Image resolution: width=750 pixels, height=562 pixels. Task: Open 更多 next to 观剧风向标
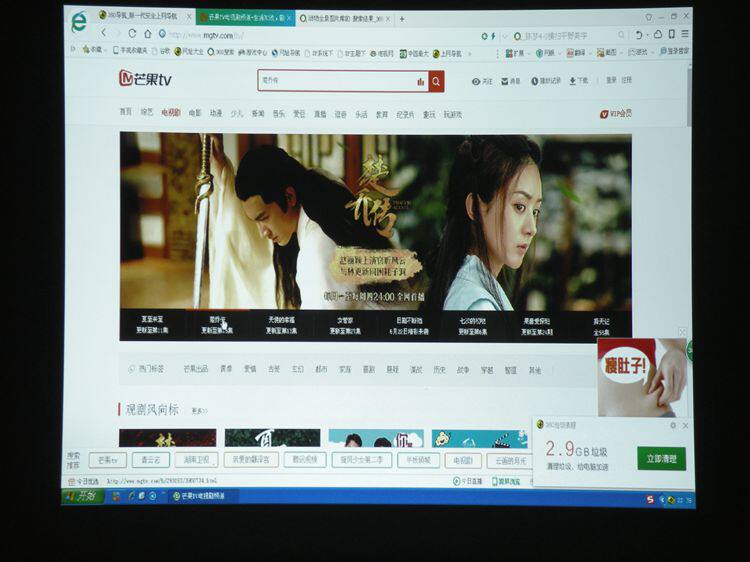(199, 411)
